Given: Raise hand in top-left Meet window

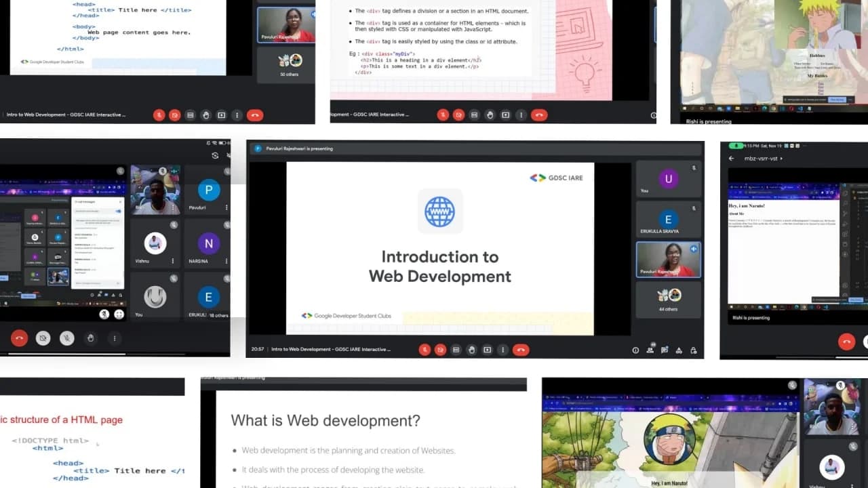Looking at the screenshot, I should 205,115.
